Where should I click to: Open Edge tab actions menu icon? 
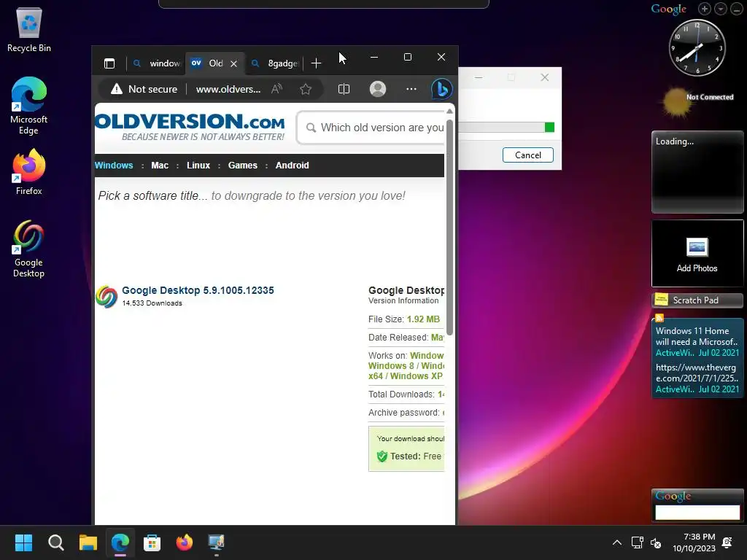tap(109, 63)
